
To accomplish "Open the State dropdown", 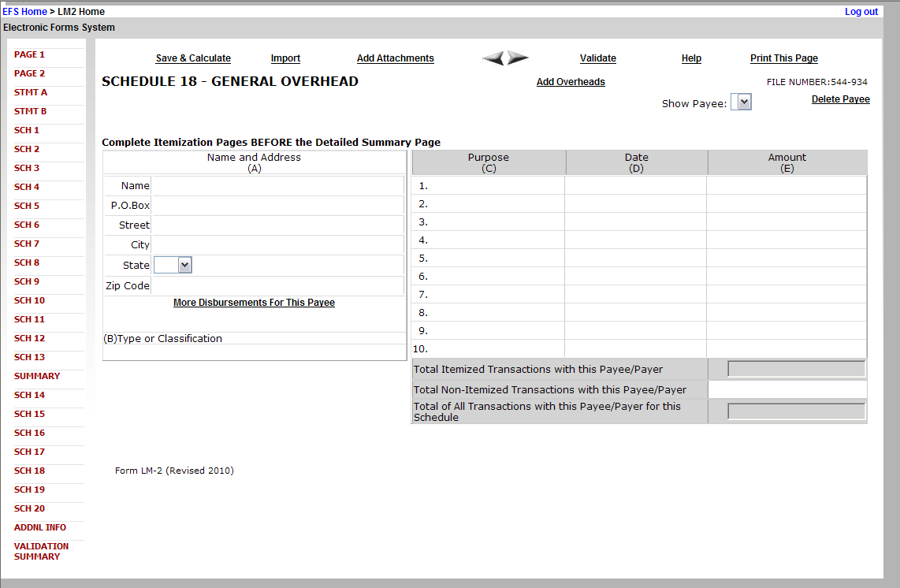I will click(x=173, y=265).
